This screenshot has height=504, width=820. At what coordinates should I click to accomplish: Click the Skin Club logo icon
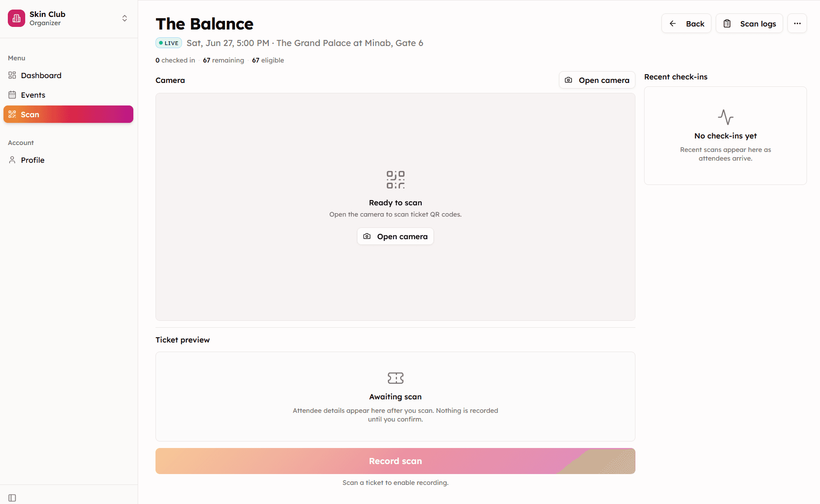click(x=17, y=18)
